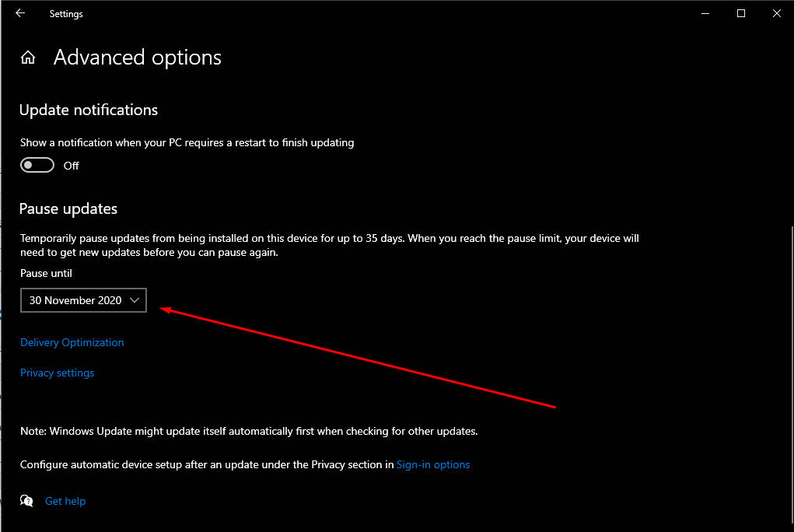Click the Settings label in the title bar
The image size is (794, 532).
click(65, 13)
